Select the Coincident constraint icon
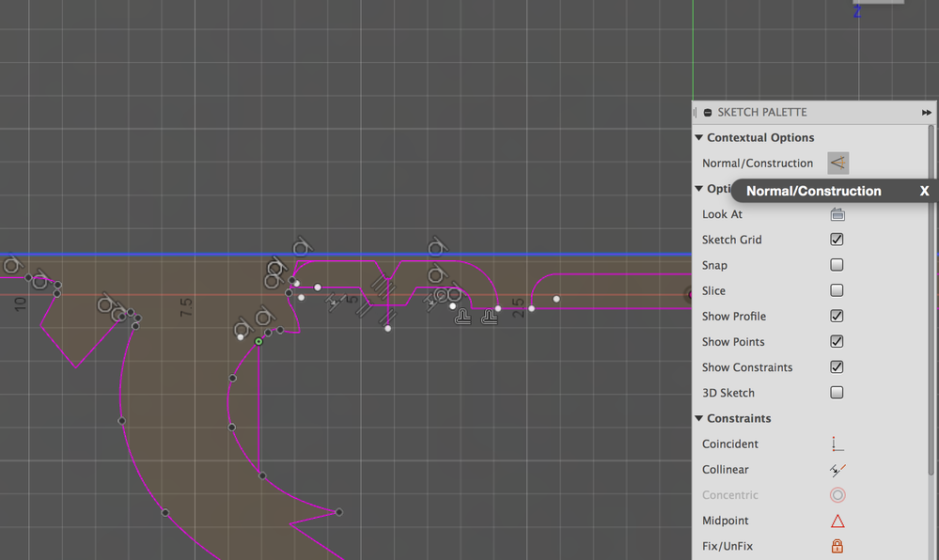 click(837, 443)
